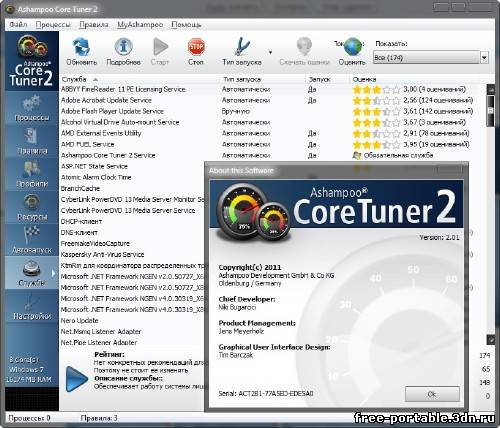Select Alcohol Virtual Drive Auto-mount Service
Viewport: 500px width, 428px height.
coord(273,122)
